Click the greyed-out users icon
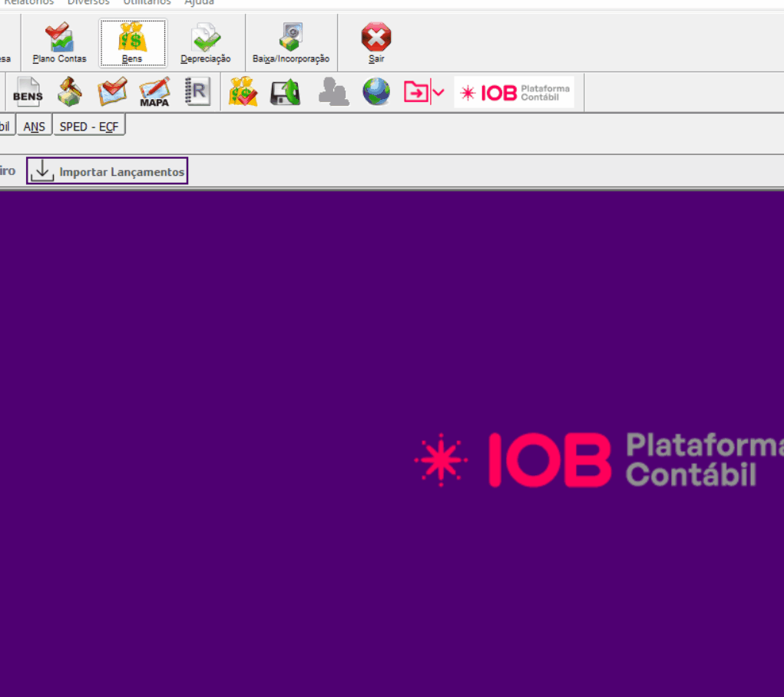Image resolution: width=784 pixels, height=697 pixels. tap(333, 93)
